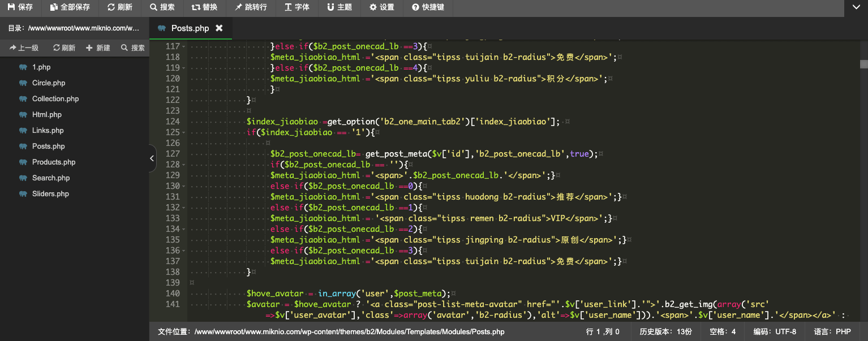
Task: Go up one level with 上一级
Action: pyautogui.click(x=24, y=48)
